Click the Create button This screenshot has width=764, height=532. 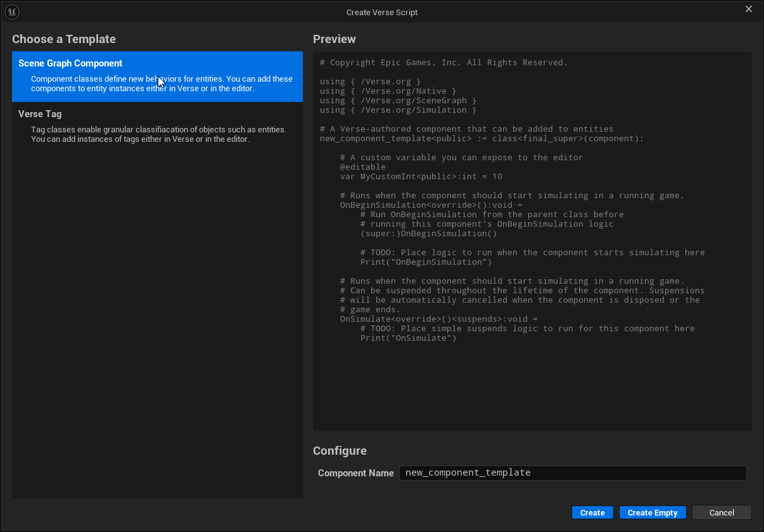tap(592, 512)
